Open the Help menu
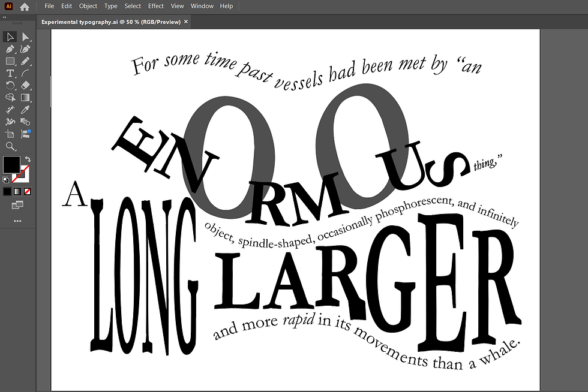The height and width of the screenshot is (392, 588). click(x=226, y=6)
